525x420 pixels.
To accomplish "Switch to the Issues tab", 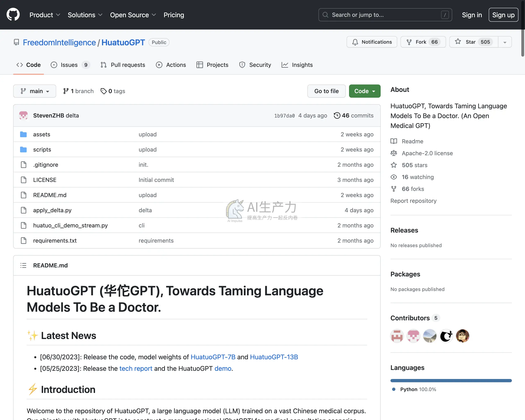I will (x=70, y=65).
